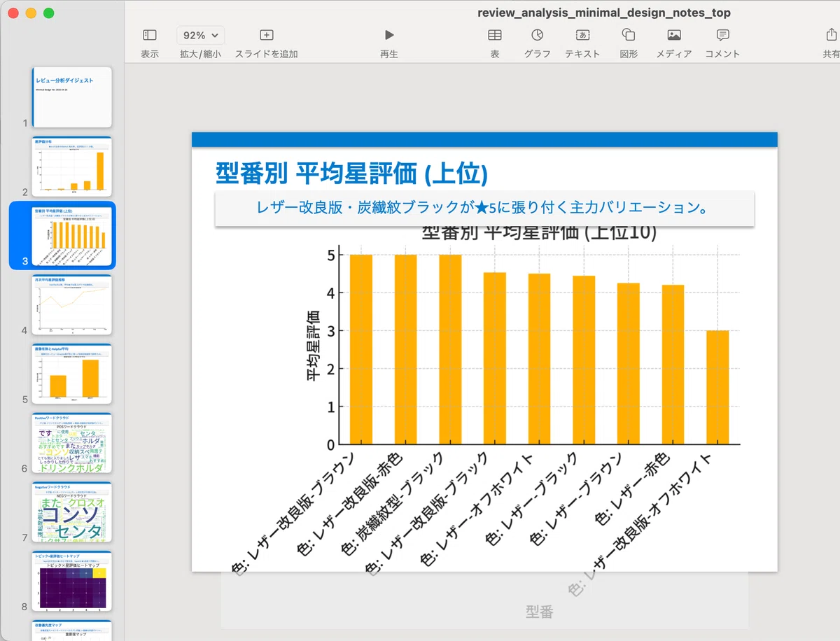Screen dimensions: 840x641
Task: Open the 92% zoom dropdown
Action: click(x=199, y=35)
